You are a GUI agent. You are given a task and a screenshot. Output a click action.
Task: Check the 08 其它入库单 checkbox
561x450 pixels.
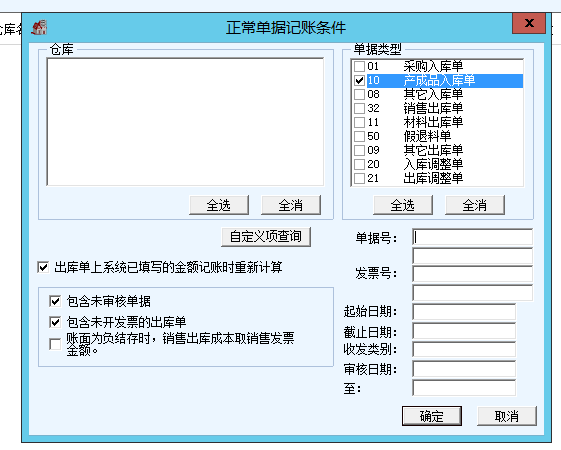(359, 94)
